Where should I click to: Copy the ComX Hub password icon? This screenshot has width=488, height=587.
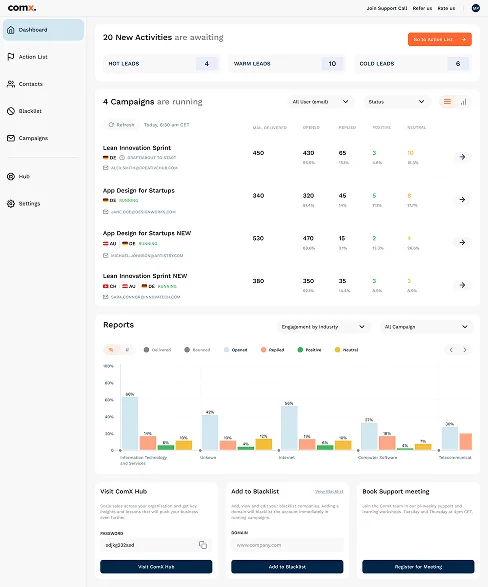click(203, 545)
